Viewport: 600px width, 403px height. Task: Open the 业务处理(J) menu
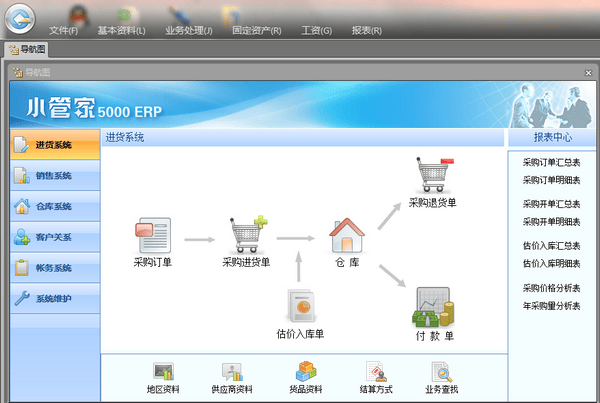188,31
